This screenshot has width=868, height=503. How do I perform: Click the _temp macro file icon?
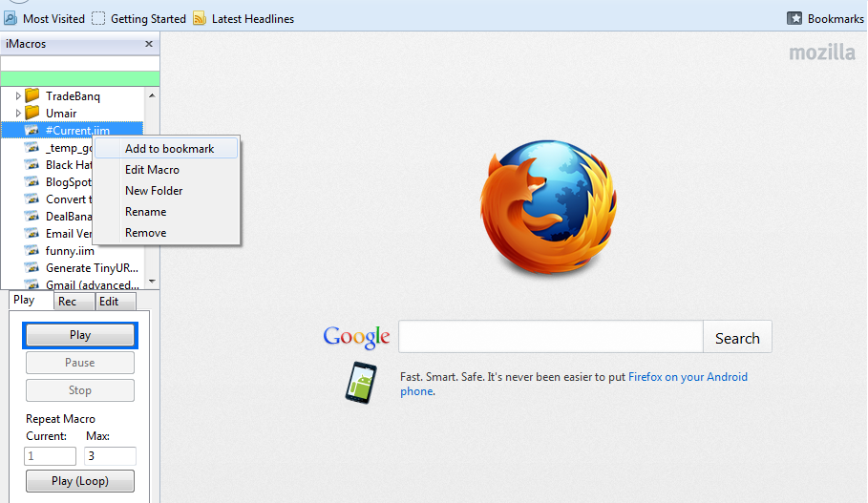coord(32,147)
